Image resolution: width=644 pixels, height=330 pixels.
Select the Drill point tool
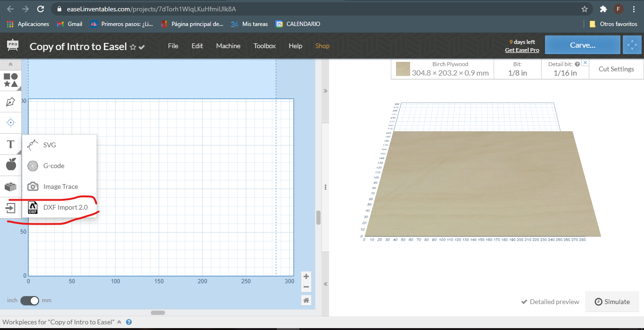pyautogui.click(x=10, y=123)
